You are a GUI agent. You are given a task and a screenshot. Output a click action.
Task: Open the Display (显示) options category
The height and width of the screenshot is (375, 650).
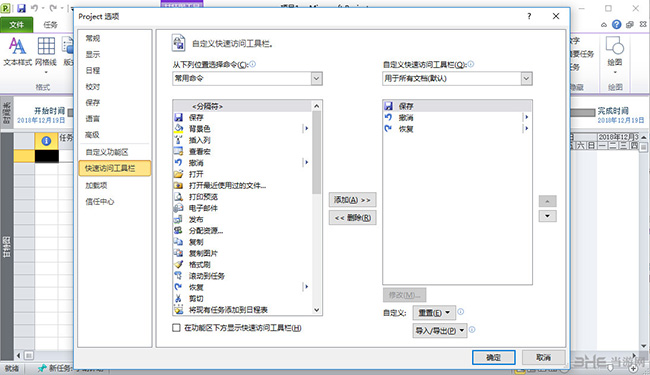pyautogui.click(x=93, y=55)
